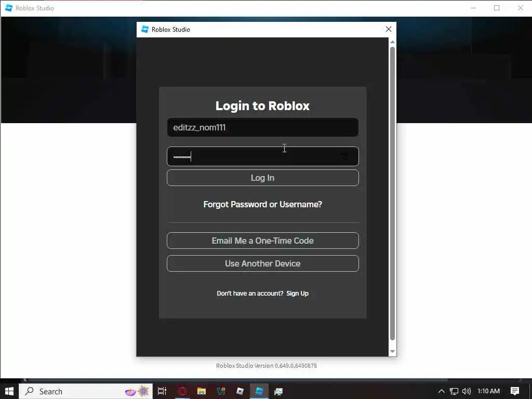This screenshot has width=532, height=399.
Task: Open the green app icon beside File Explorer
Action: click(221, 391)
